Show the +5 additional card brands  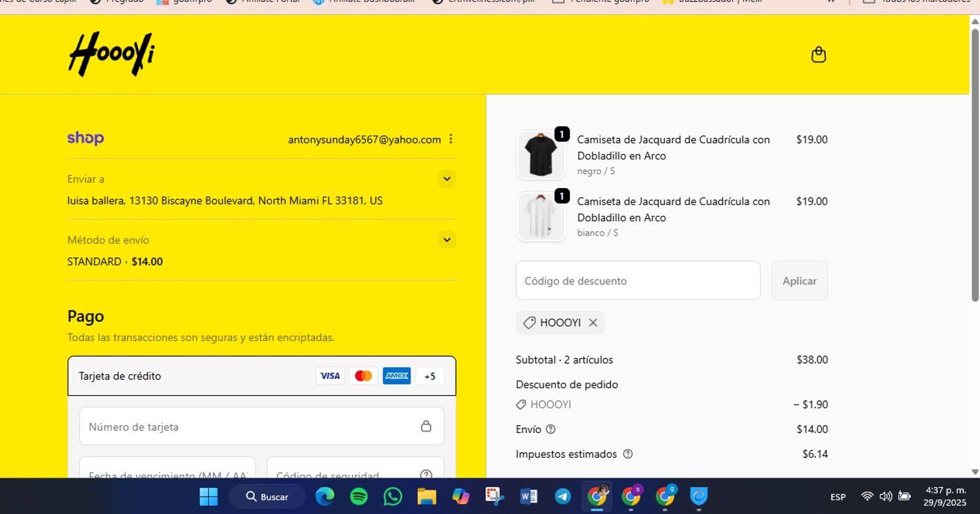430,376
